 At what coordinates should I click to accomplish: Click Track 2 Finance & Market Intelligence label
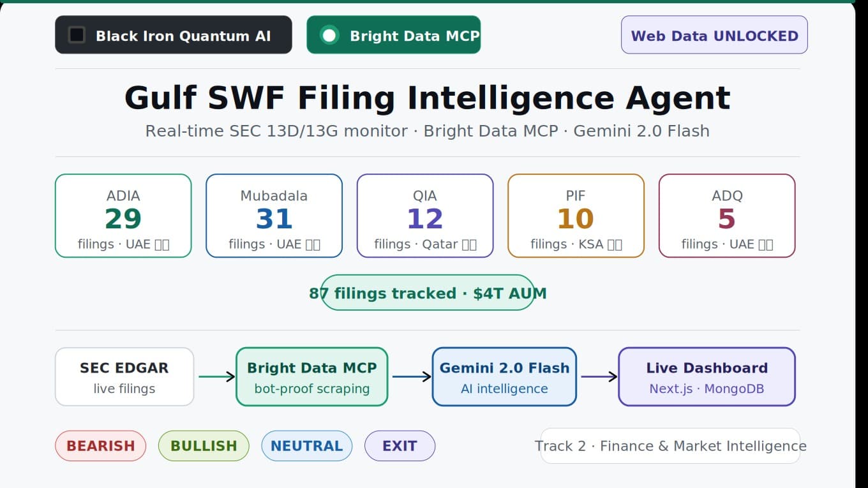tap(670, 446)
